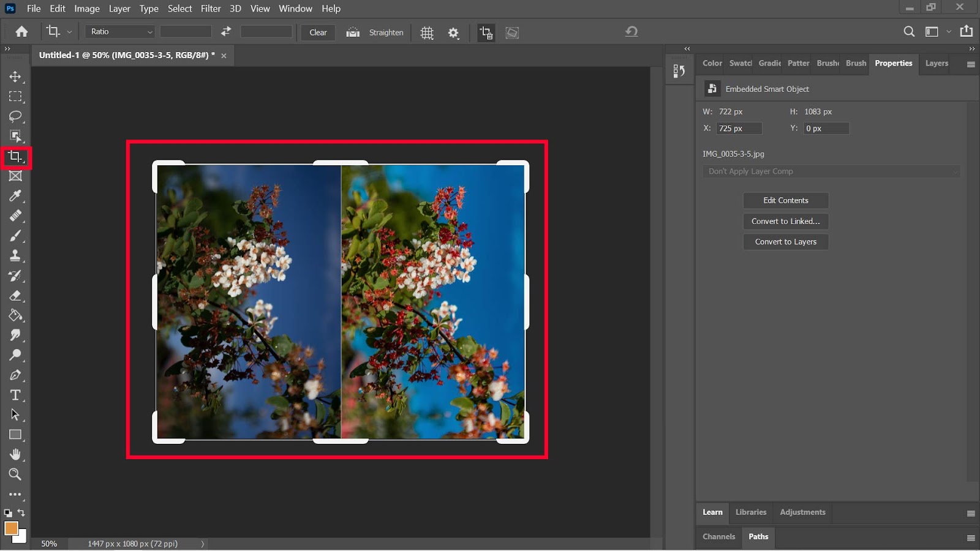Viewport: 980px width, 551px height.
Task: Toggle Delete Cropped Pixels option
Action: tap(486, 33)
